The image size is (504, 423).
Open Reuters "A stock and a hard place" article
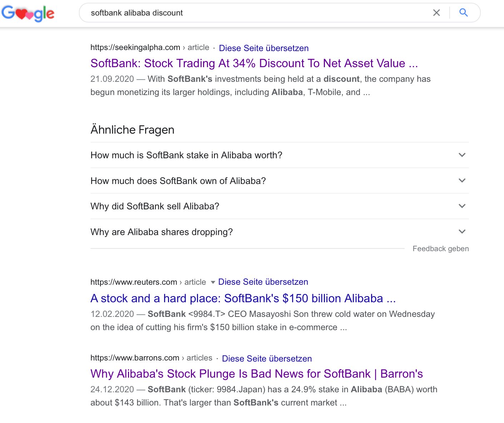click(243, 298)
